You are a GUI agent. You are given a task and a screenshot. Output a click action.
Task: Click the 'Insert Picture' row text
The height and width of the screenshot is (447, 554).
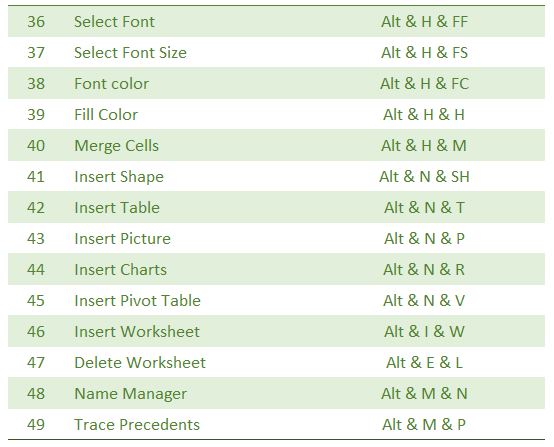pyautogui.click(x=122, y=239)
